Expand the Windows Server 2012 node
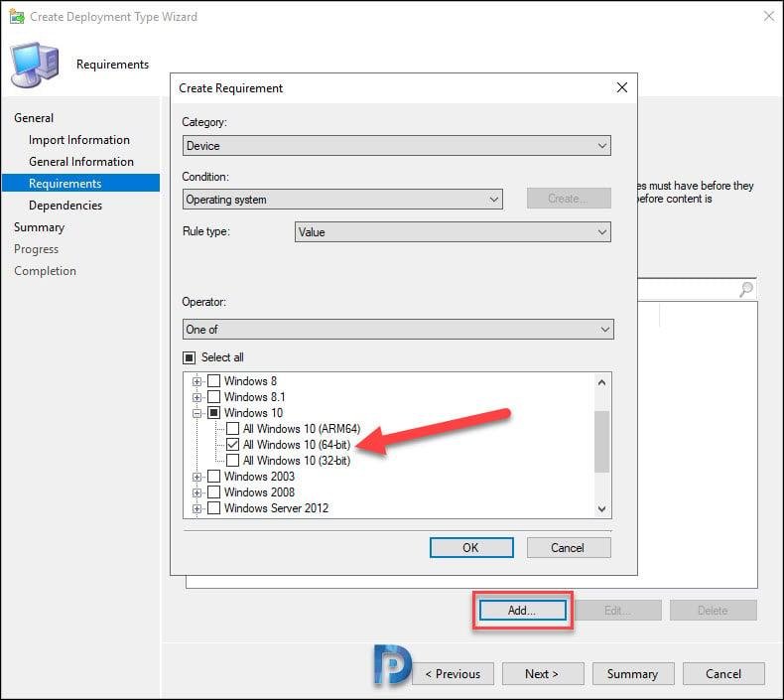The height and width of the screenshot is (700, 784). (x=197, y=508)
